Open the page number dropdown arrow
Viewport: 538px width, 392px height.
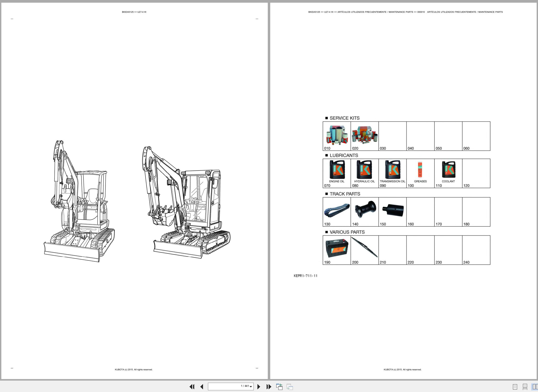251,387
